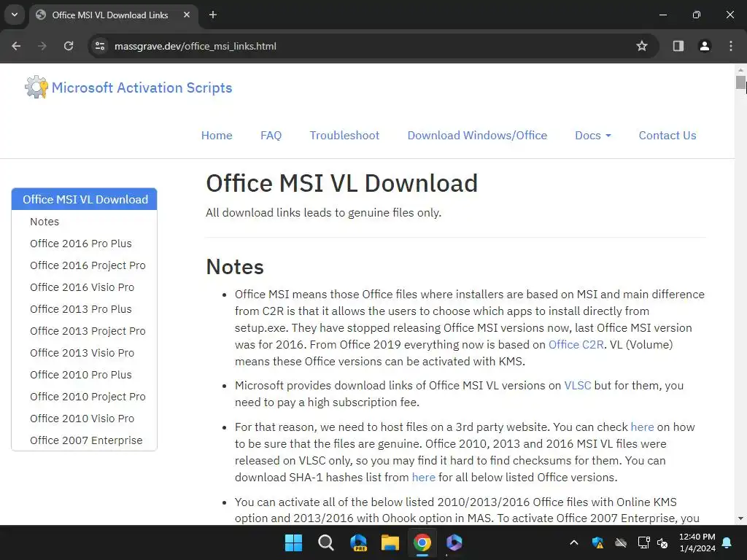Open File Explorer from the taskbar
The image size is (747, 560).
click(390, 542)
